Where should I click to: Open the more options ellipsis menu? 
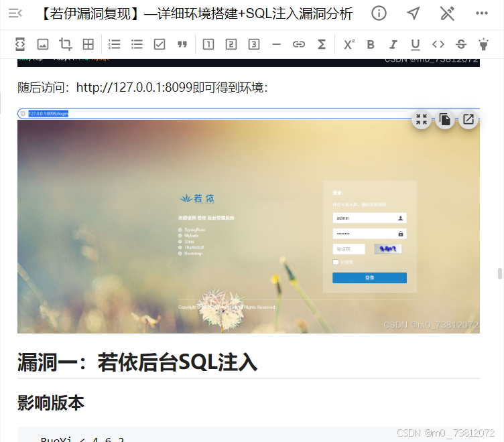tap(481, 13)
